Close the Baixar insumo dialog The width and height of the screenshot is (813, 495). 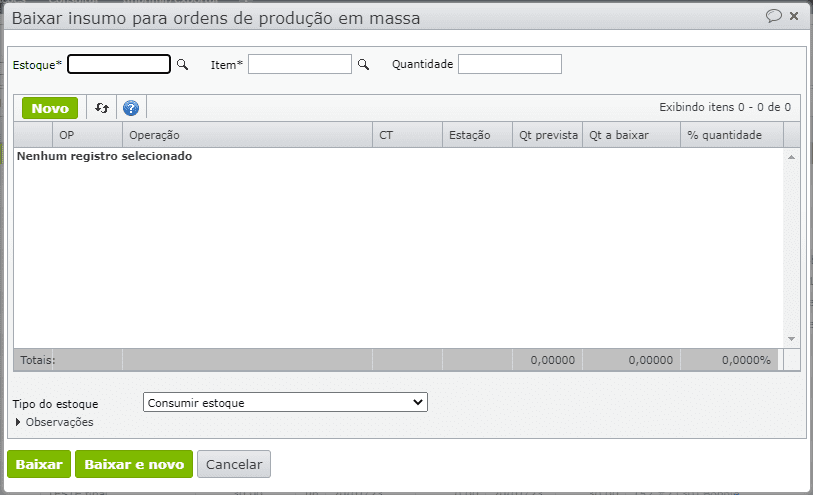794,16
